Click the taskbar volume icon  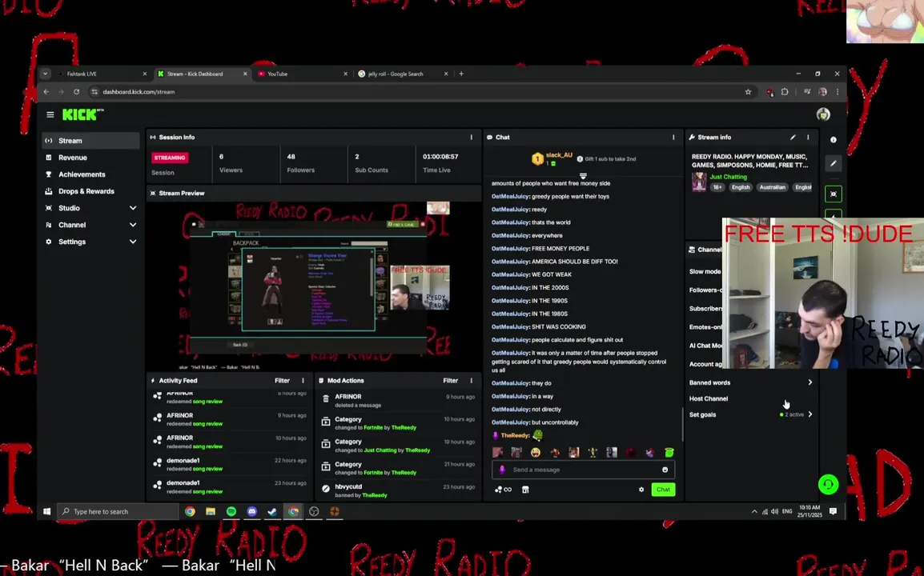[x=774, y=511]
